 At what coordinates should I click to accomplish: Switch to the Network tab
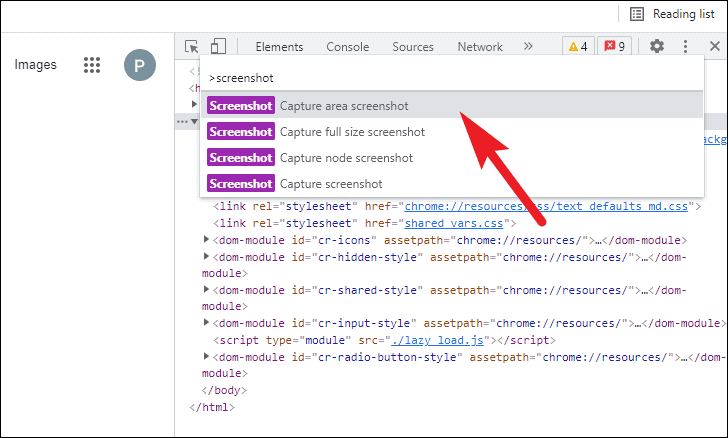(480, 47)
